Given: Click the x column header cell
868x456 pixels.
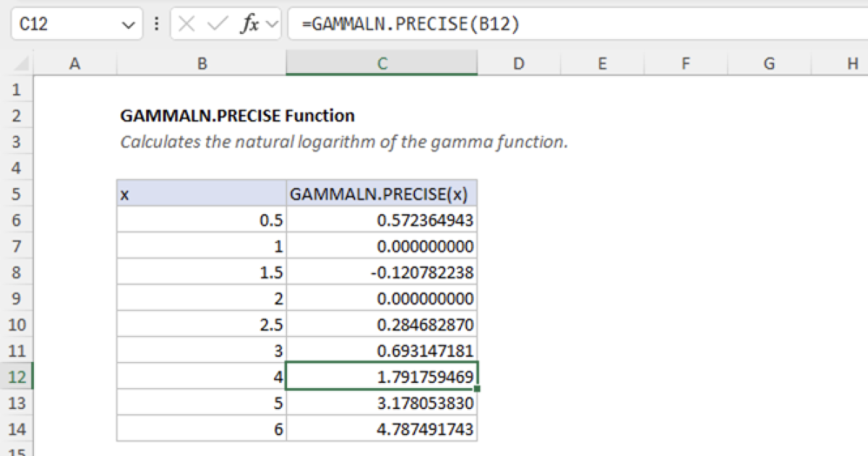Looking at the screenshot, I should coord(201,193).
